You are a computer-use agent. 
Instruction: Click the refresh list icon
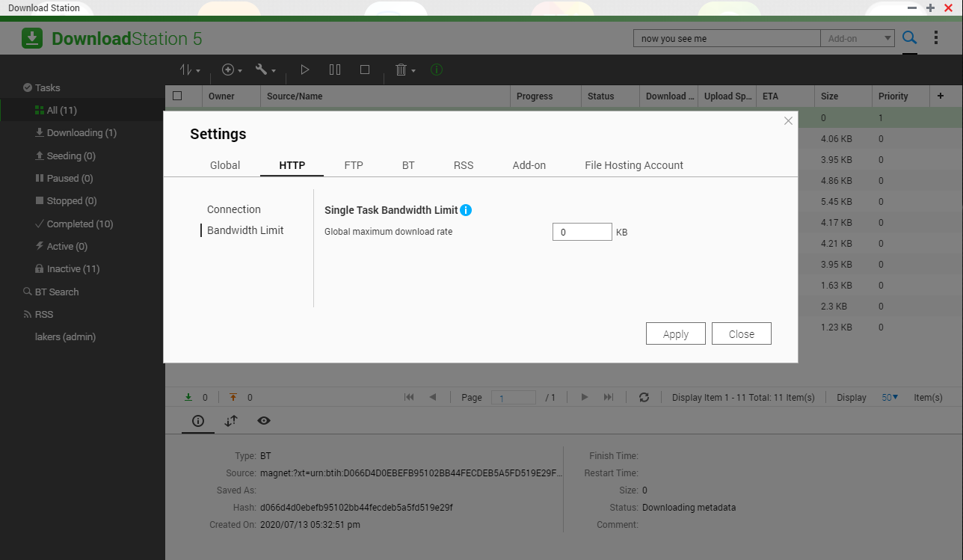[x=644, y=397]
